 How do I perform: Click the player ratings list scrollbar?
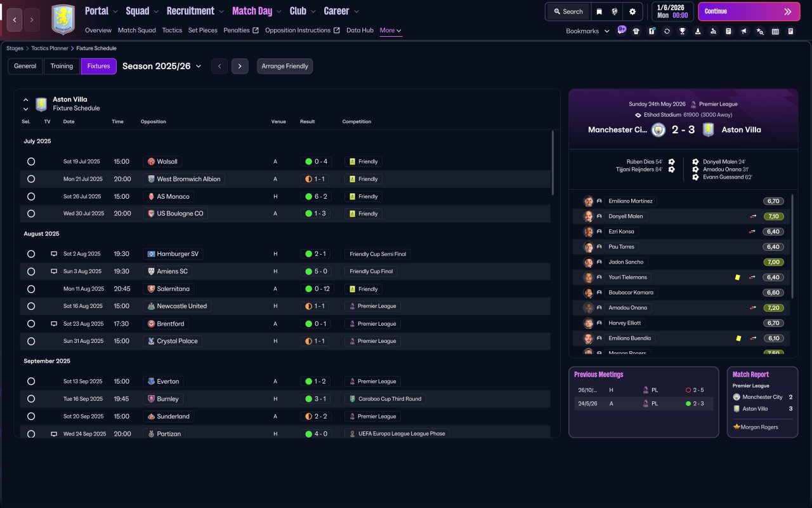(793, 246)
